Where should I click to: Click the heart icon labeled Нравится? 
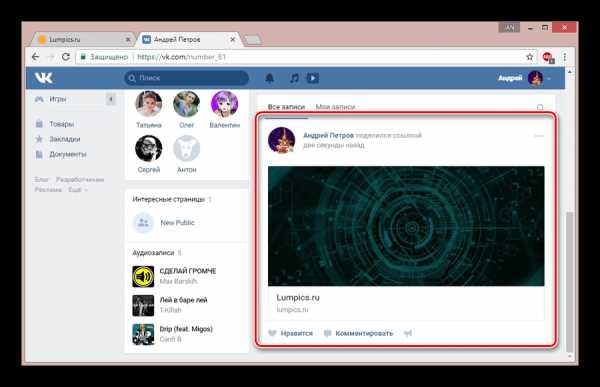point(272,333)
